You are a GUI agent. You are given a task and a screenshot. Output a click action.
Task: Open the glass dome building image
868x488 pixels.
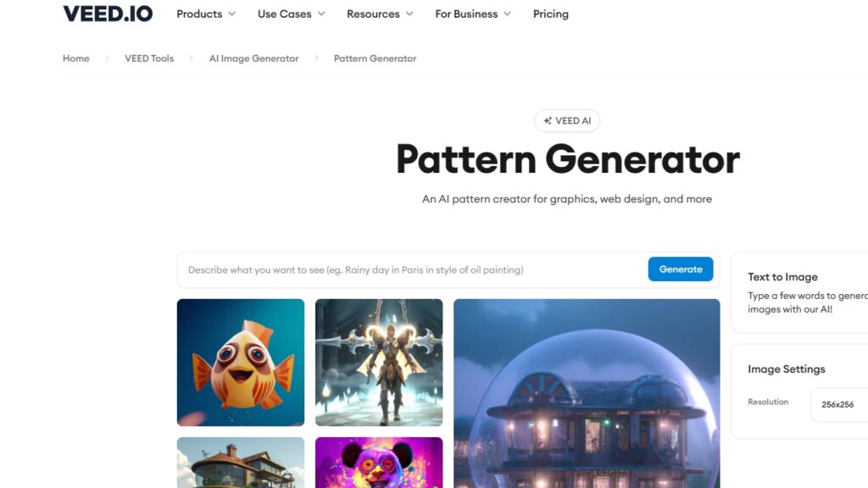point(587,393)
